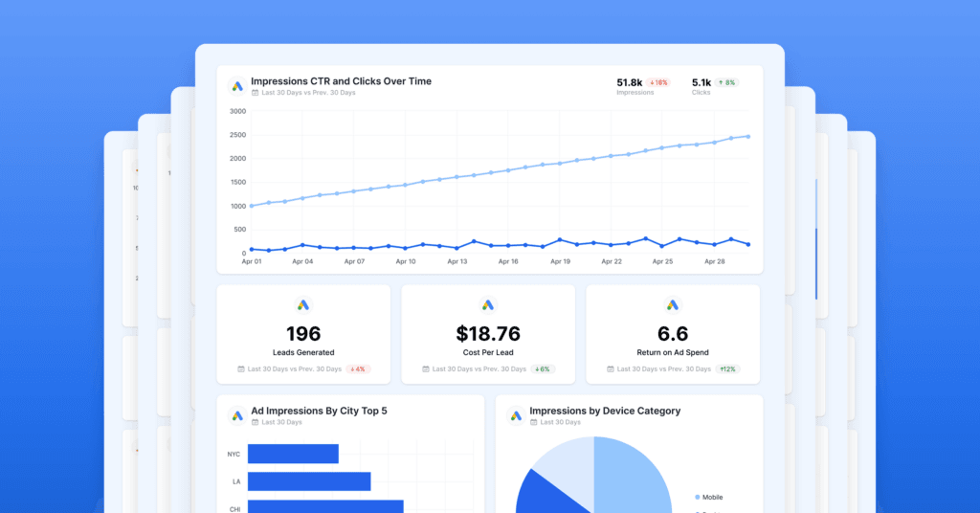The height and width of the screenshot is (513, 980).
Task: Click the 'Apr 28' x-axis label
Action: click(714, 262)
